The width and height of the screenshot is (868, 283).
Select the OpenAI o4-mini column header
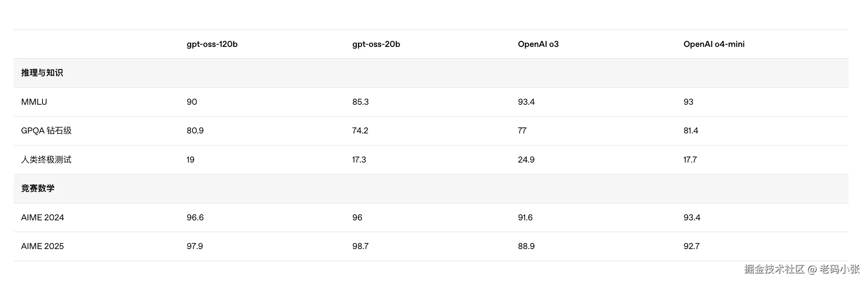[x=713, y=44]
